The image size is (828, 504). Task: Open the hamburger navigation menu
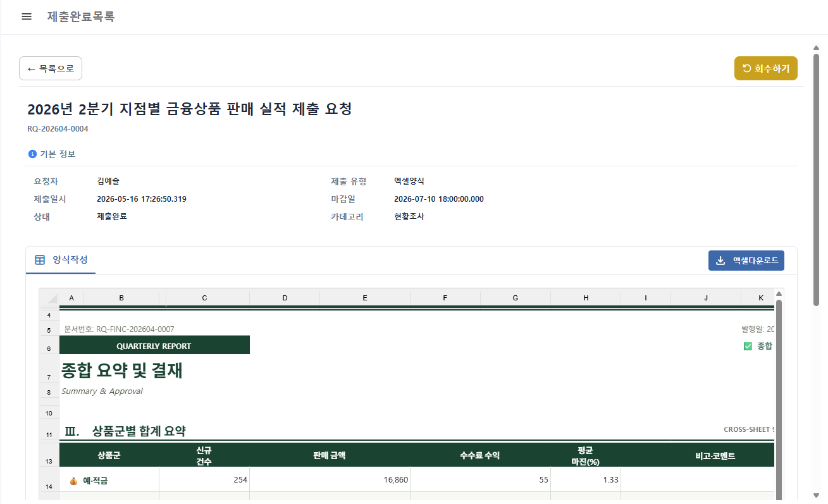click(27, 16)
